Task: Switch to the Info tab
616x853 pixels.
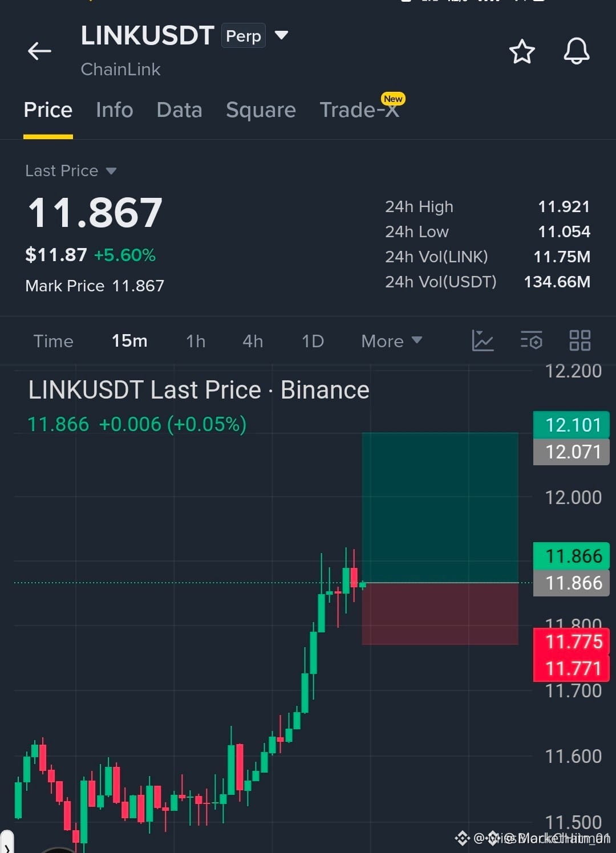Action: point(115,109)
